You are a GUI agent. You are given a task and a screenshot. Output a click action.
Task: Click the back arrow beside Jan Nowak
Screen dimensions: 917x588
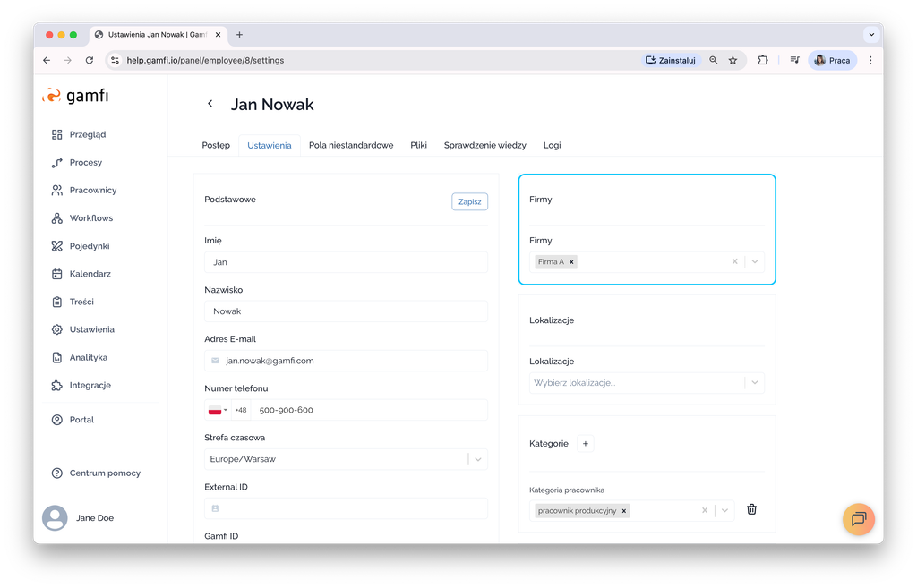(x=210, y=104)
